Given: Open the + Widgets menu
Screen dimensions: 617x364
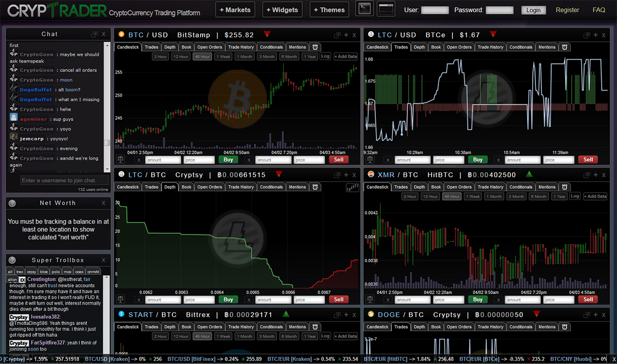Looking at the screenshot, I should [282, 9].
